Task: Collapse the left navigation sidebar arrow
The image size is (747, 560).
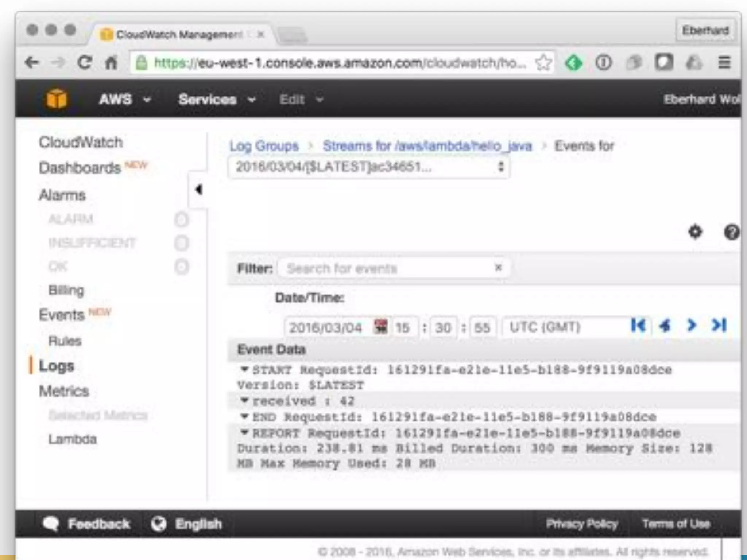Action: [x=198, y=190]
